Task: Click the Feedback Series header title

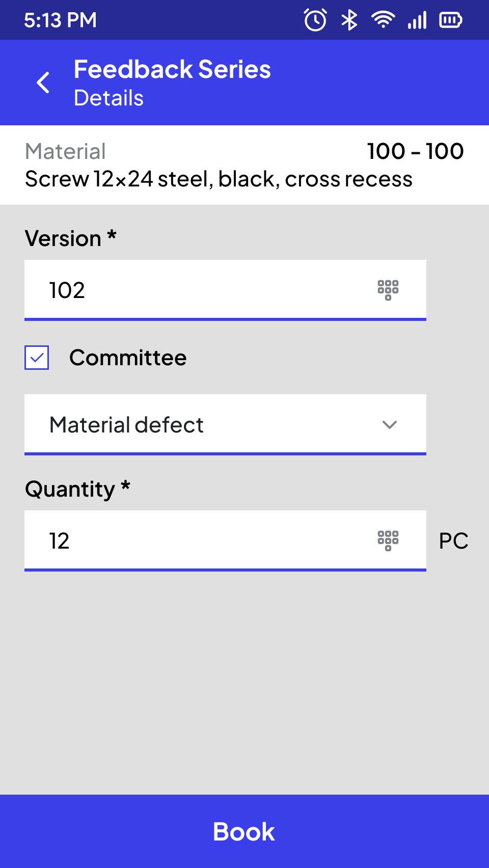Action: click(172, 69)
